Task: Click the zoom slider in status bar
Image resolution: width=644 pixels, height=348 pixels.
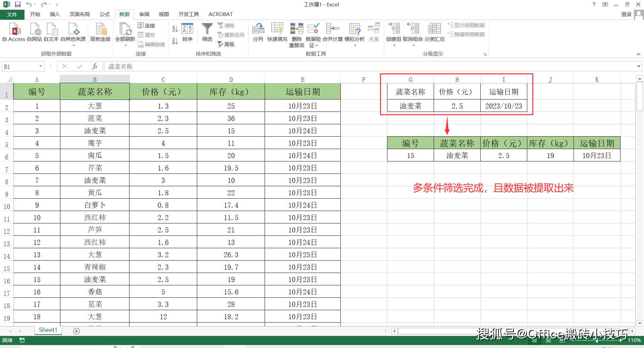Action: click(x=597, y=340)
